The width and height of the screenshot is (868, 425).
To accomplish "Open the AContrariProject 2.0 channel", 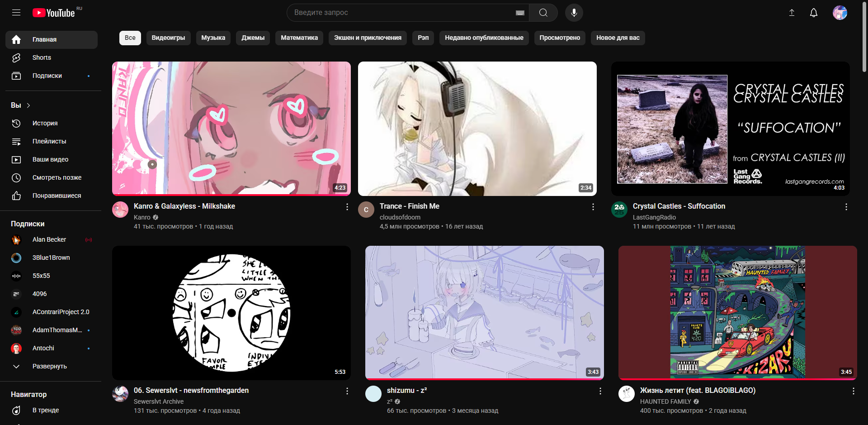I will (52, 312).
